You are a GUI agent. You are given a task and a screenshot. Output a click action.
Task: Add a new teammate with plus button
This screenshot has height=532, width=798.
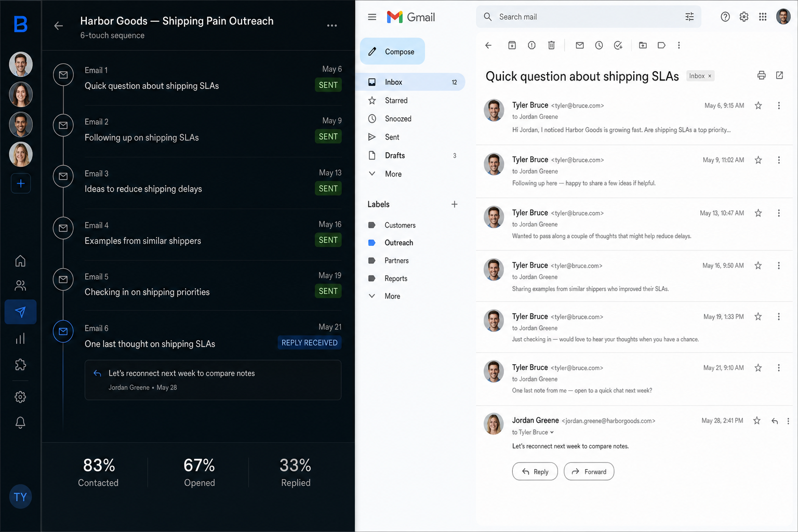pyautogui.click(x=21, y=183)
